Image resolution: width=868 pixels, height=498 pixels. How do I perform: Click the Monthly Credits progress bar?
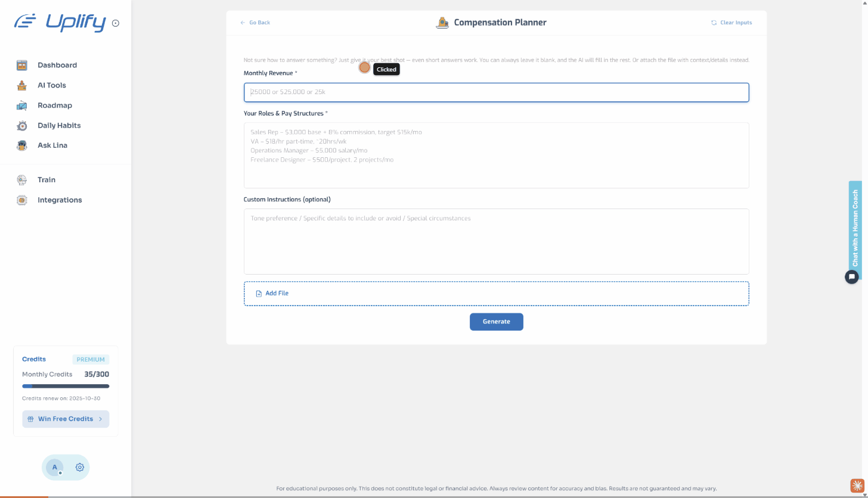coord(66,386)
